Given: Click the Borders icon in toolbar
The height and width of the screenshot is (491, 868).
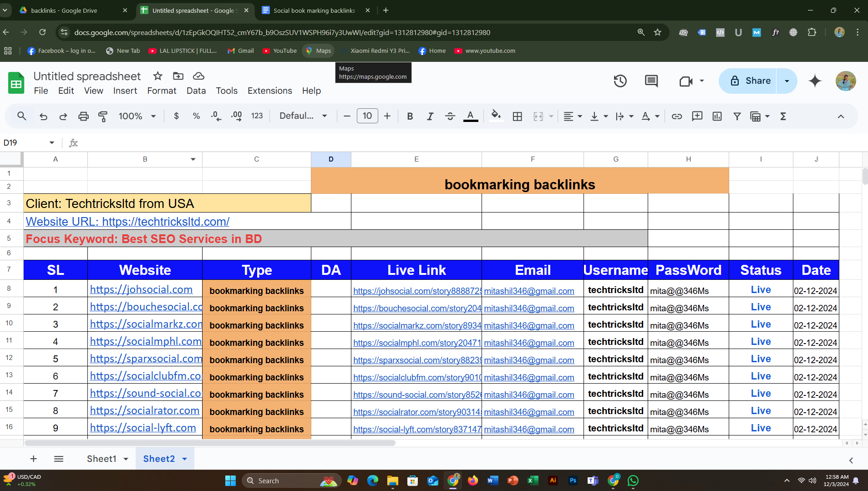Looking at the screenshot, I should (x=517, y=116).
